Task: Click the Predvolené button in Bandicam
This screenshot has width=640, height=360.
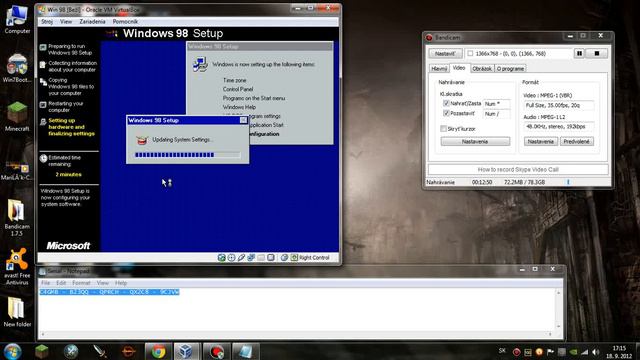Action: (x=577, y=142)
